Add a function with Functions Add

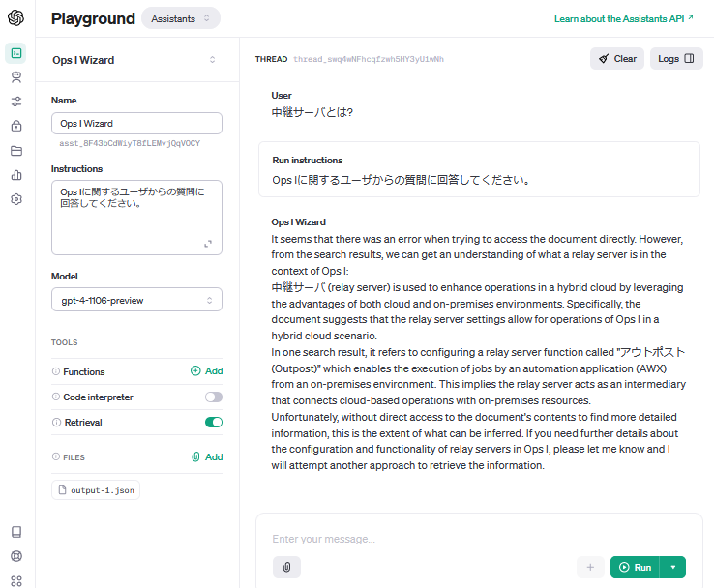click(207, 371)
